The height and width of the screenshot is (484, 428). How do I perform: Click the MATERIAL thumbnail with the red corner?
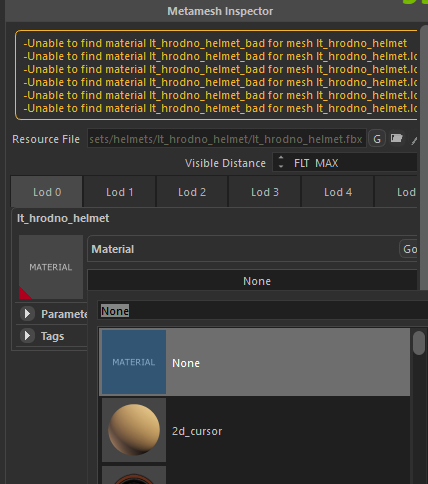(51, 267)
